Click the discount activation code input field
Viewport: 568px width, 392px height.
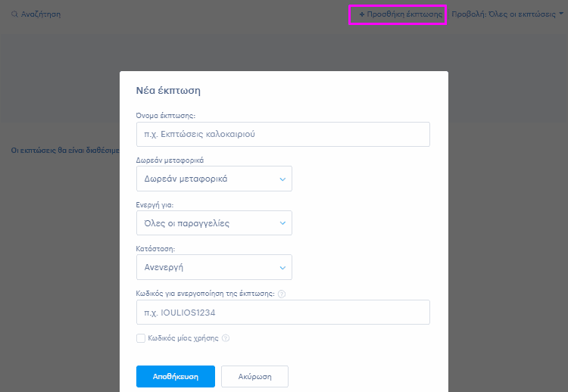(283, 312)
